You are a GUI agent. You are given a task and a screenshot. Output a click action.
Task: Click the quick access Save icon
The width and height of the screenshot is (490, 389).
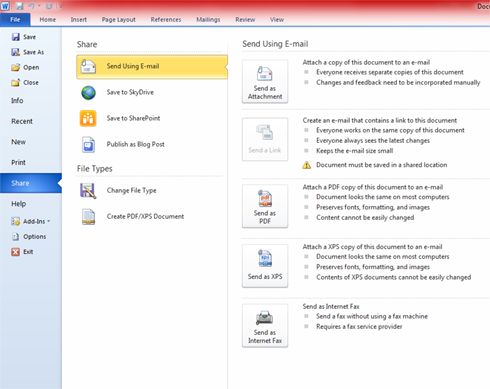(x=20, y=6)
